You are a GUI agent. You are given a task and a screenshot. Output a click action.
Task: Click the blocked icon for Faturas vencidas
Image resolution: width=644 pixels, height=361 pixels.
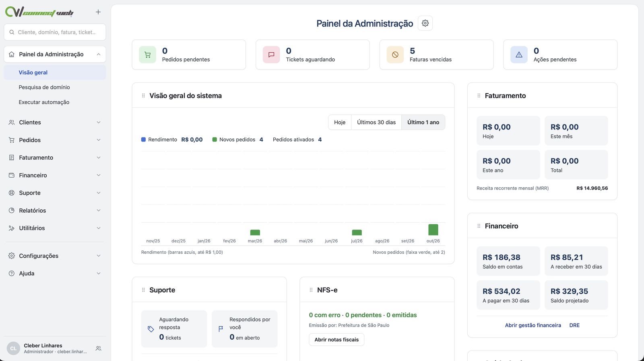[395, 55]
